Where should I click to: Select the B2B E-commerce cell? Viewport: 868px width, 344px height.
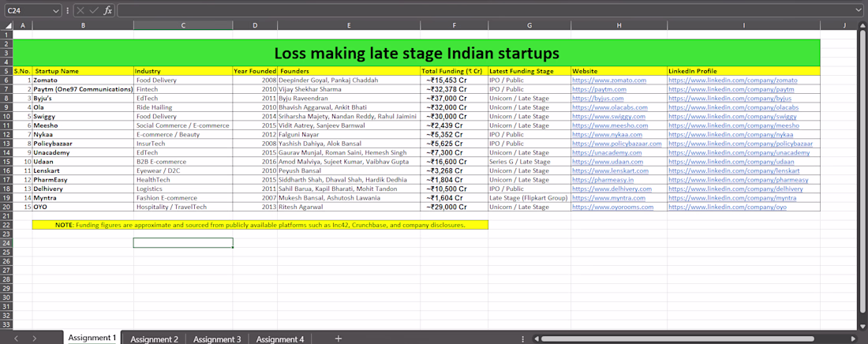click(183, 162)
